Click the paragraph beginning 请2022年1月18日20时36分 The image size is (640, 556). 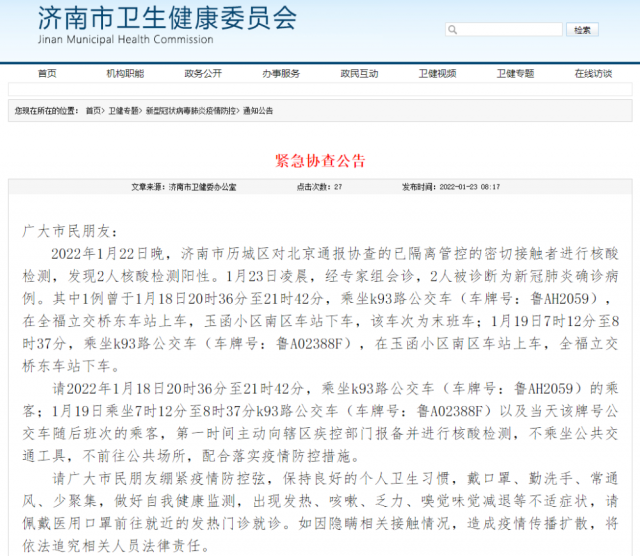pos(320,422)
